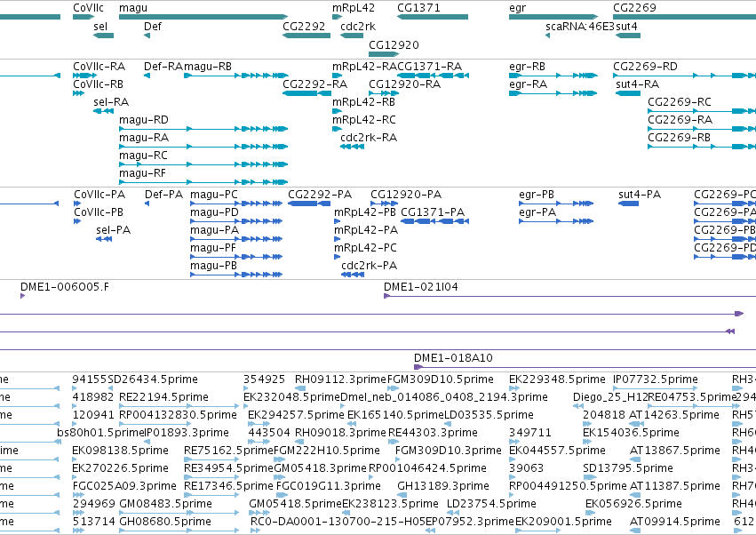The image size is (756, 535).
Task: Open the egr-RA transcript label
Action: coord(528,84)
